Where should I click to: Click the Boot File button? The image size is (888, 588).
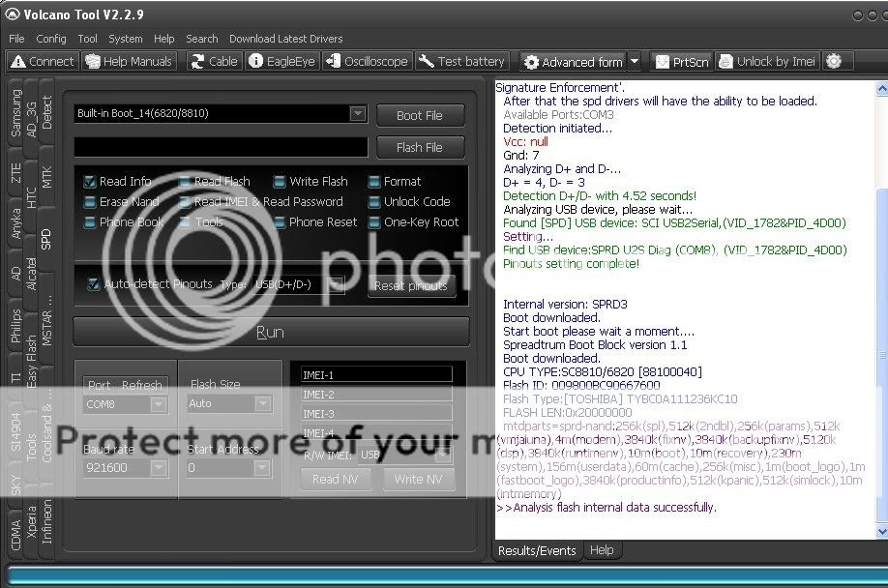420,115
